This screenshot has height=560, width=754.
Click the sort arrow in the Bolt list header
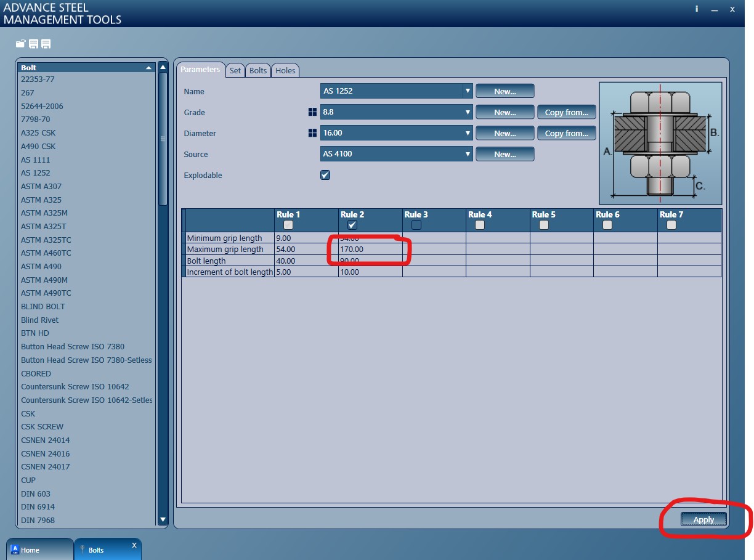coord(148,68)
